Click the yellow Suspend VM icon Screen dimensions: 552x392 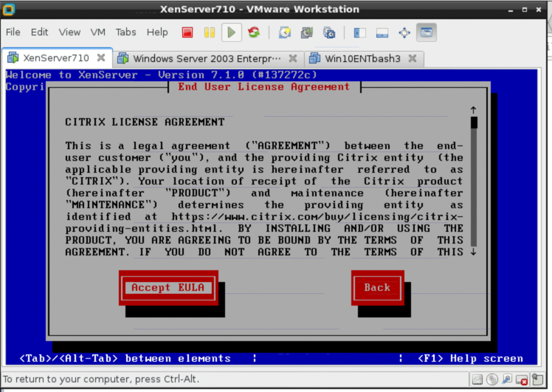[x=210, y=33]
